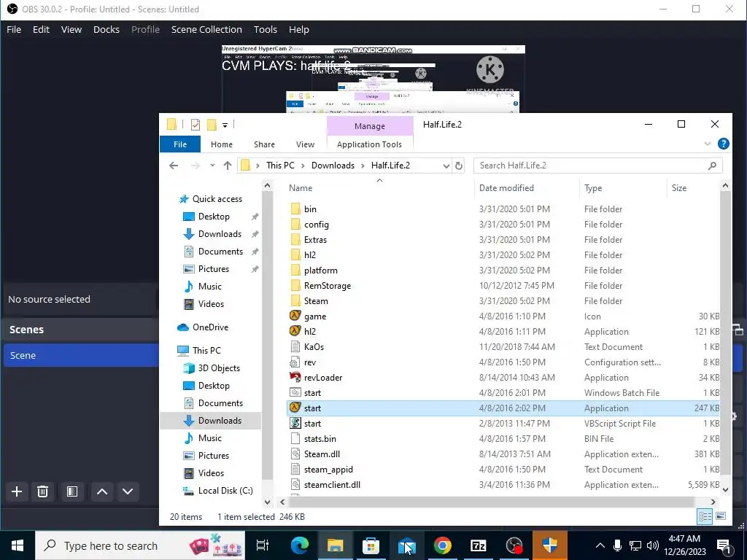Switch to details view layout icon
747x560 pixels.
[x=705, y=517]
